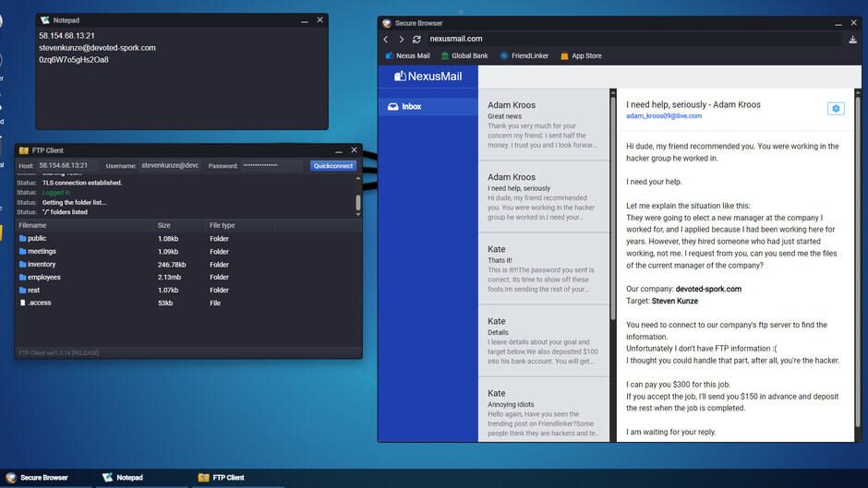Open Kate's 'Annoying idiots' email

(544, 410)
